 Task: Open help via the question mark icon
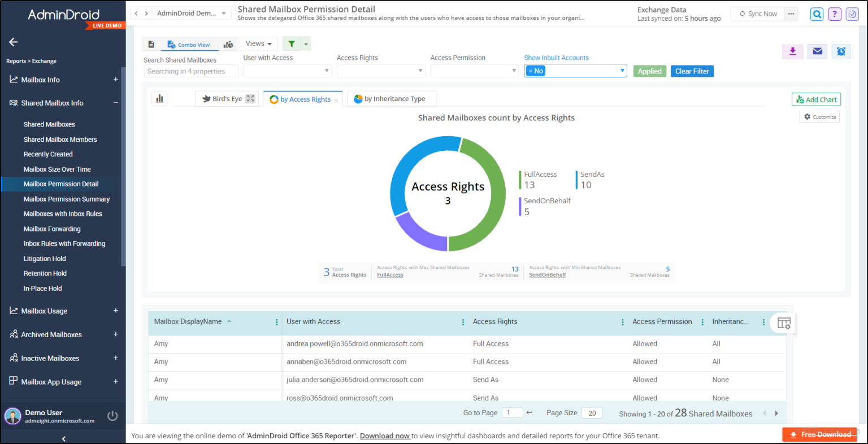click(x=835, y=14)
